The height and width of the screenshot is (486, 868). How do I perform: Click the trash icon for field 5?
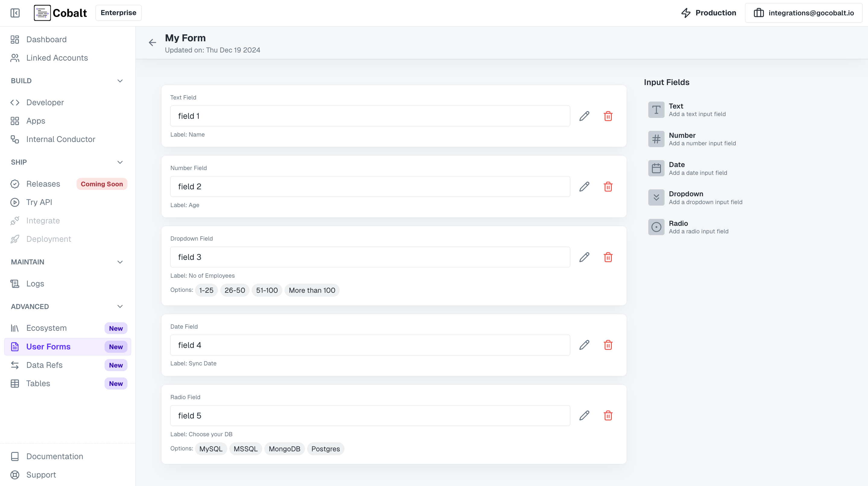[x=608, y=415]
